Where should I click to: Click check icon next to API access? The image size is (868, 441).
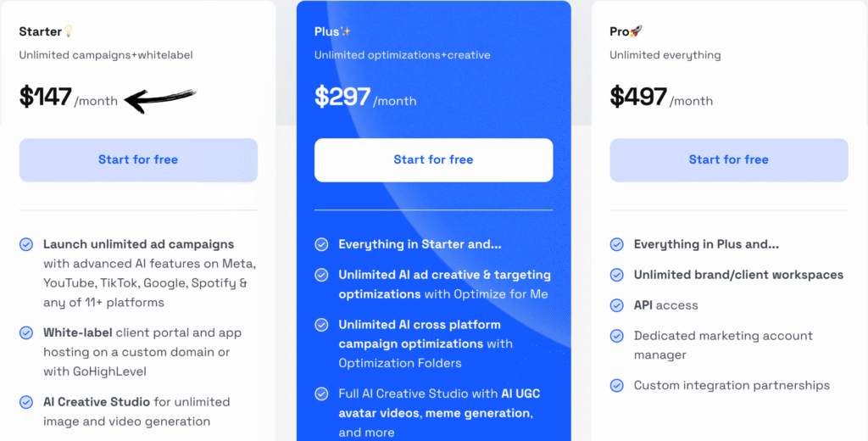coord(617,305)
